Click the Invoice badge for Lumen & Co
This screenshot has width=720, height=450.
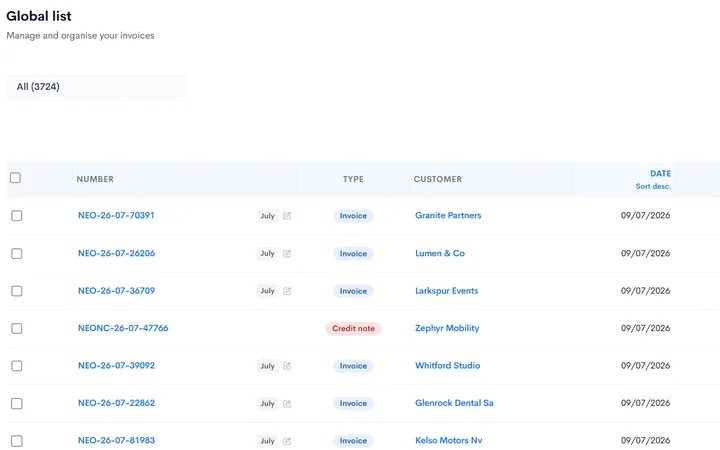coord(353,253)
